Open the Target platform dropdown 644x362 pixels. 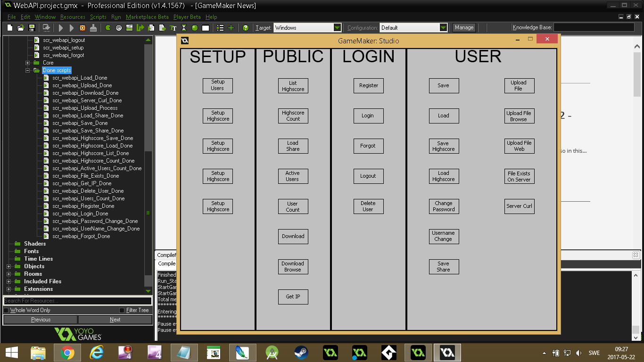coord(337,28)
